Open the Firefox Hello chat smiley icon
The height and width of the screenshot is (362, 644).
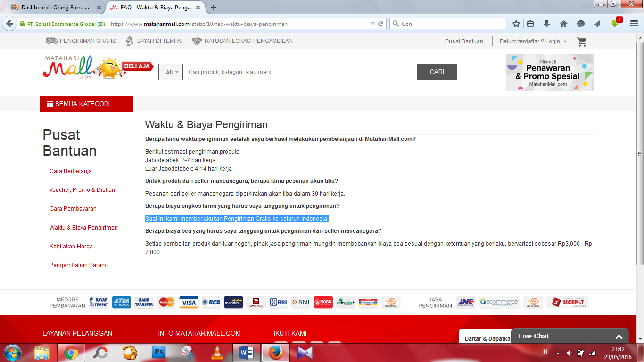(581, 24)
